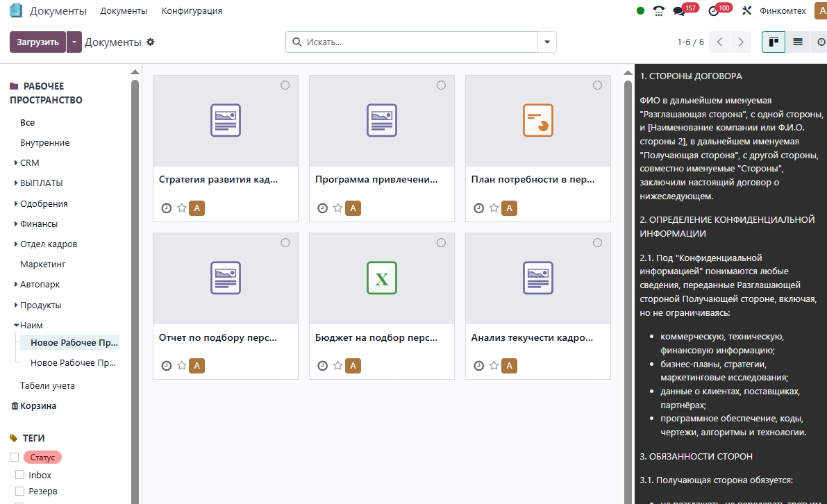Click the gear icon next to Документы title
Image resolution: width=827 pixels, height=504 pixels.
(151, 42)
